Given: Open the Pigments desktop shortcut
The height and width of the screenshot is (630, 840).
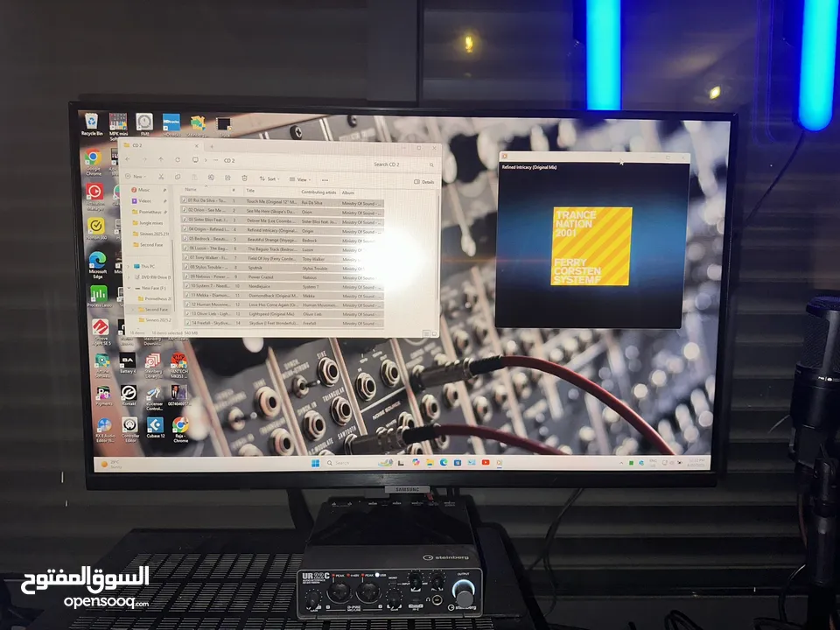Looking at the screenshot, I should (103, 395).
